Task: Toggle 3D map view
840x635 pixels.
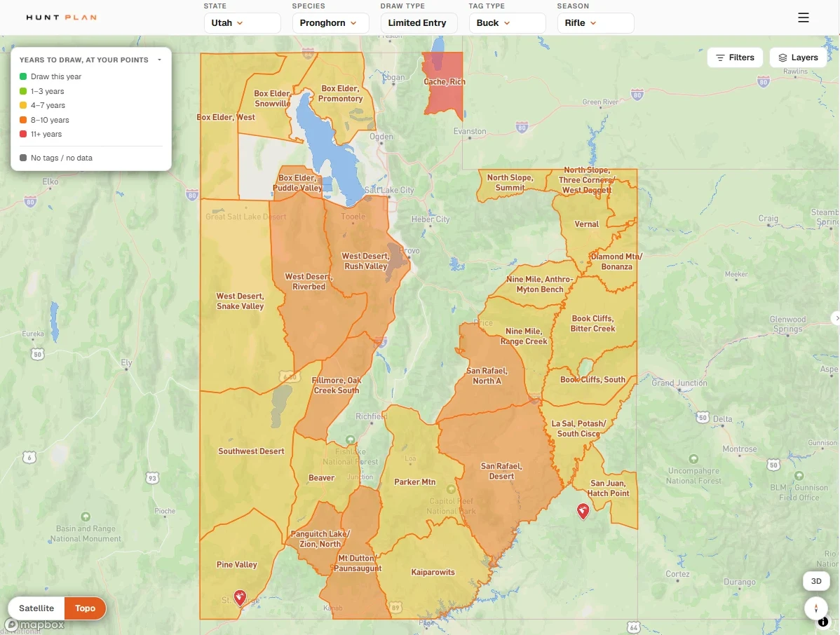Action: pos(816,581)
